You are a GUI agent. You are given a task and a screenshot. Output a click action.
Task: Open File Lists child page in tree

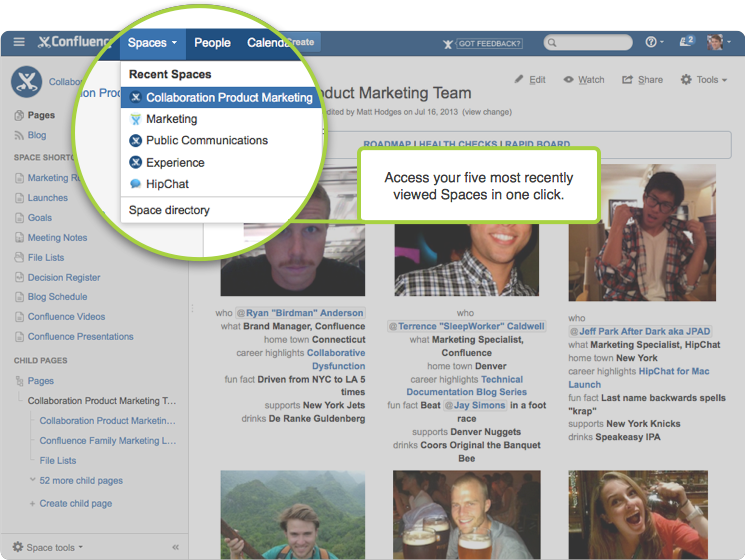coord(57,461)
